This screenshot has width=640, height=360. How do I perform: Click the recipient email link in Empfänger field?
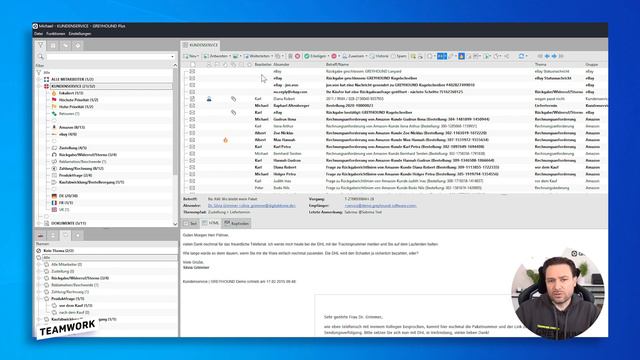point(380,206)
